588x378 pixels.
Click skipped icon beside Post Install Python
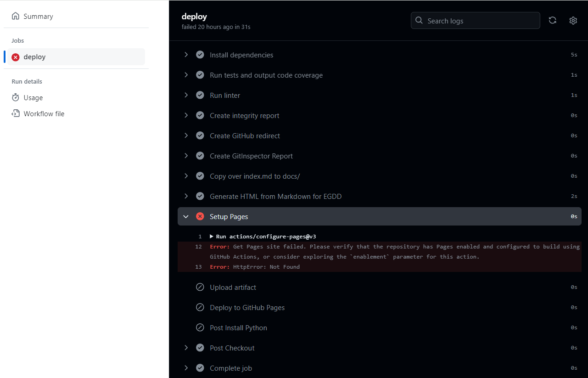coord(200,327)
